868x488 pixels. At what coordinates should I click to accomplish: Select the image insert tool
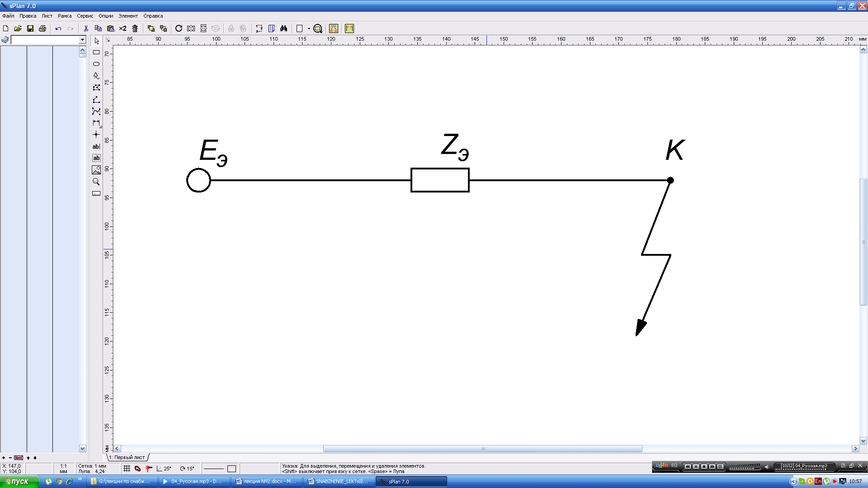coord(96,170)
